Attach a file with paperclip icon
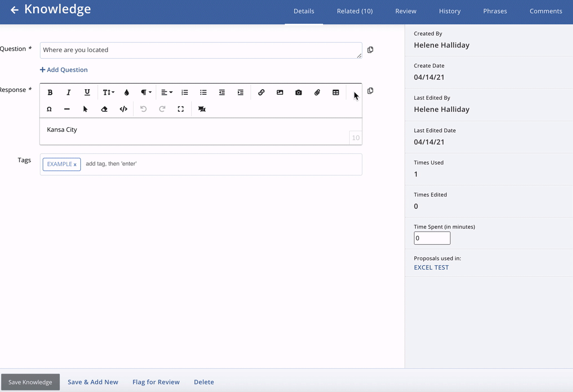Image resolution: width=573 pixels, height=392 pixels. coord(317,92)
